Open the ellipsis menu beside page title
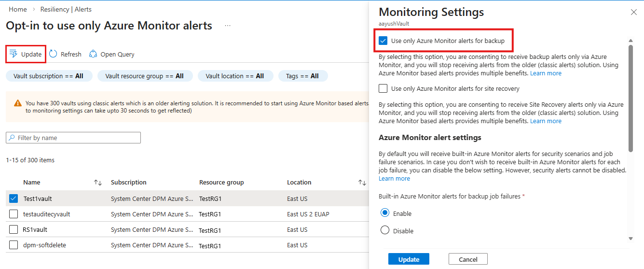644x269 pixels. tap(228, 26)
